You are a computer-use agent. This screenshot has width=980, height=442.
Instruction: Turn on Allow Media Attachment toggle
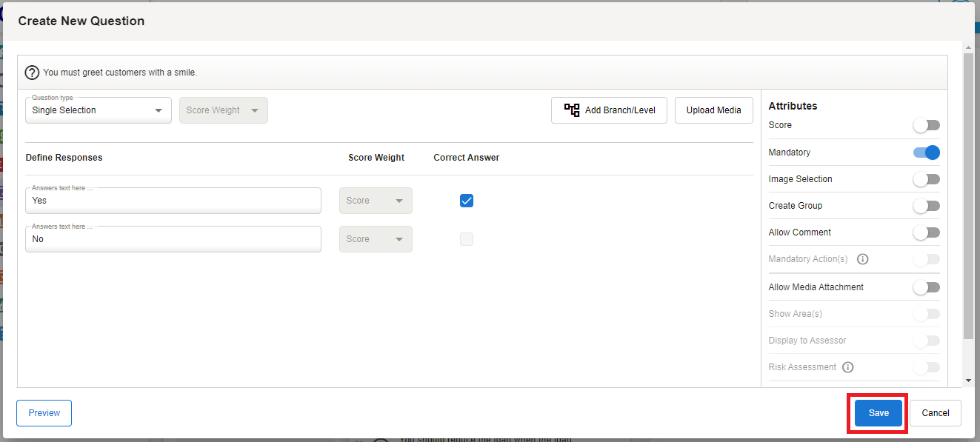tap(926, 287)
